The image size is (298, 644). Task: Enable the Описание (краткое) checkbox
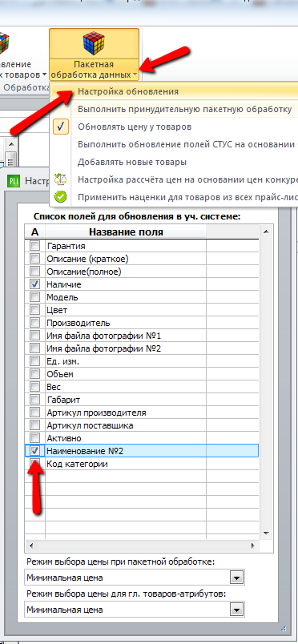tap(35, 259)
